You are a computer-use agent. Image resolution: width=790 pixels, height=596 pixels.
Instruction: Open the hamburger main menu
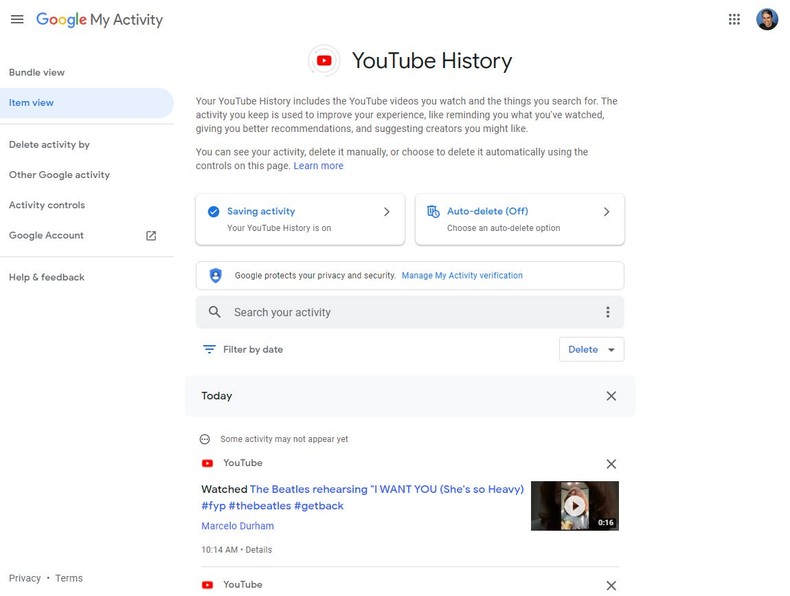17,20
